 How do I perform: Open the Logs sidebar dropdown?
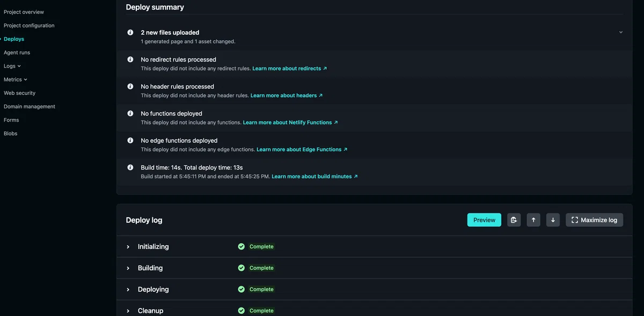(x=12, y=66)
